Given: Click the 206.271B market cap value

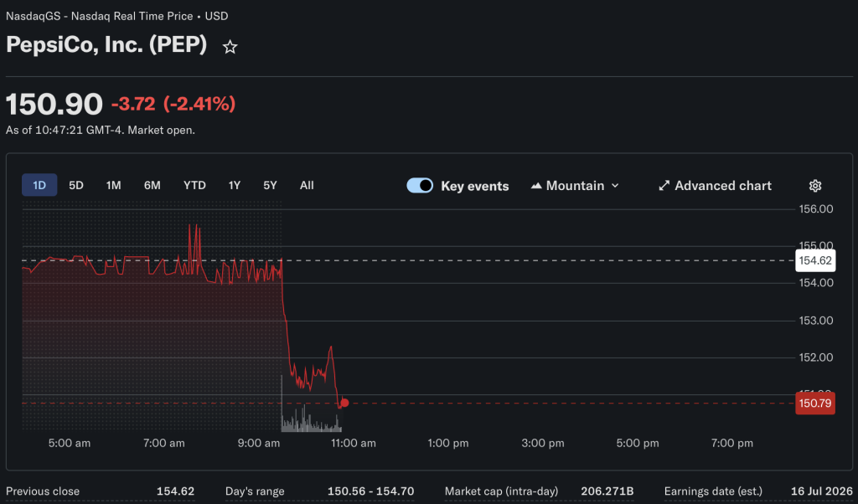Looking at the screenshot, I should 607,491.
